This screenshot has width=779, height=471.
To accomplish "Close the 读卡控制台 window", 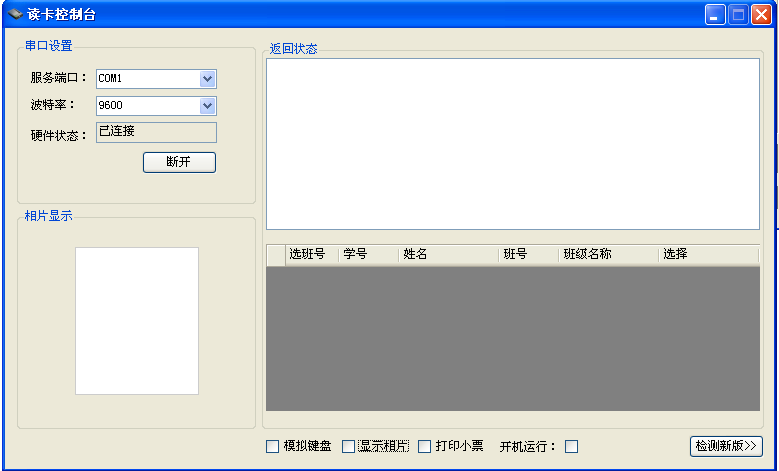I will click(761, 14).
